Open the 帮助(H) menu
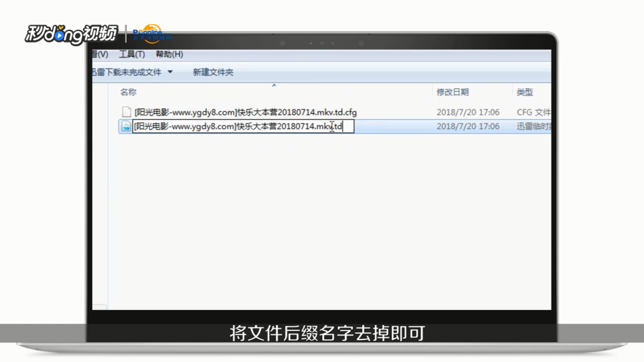The width and height of the screenshot is (644, 362). pos(169,55)
